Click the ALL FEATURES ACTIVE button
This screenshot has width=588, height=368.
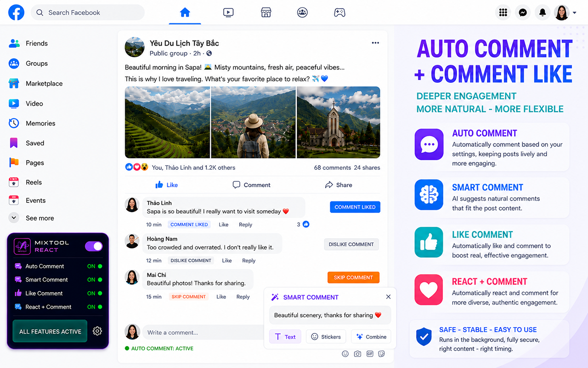(x=50, y=331)
